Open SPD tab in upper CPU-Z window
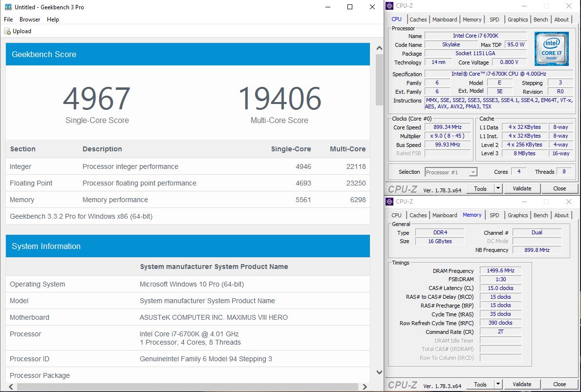Screen dimensions: 581x392 (x=495, y=20)
